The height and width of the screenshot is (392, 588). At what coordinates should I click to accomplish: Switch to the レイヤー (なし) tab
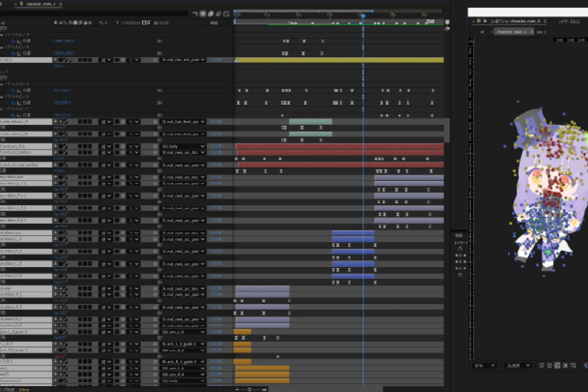click(569, 21)
